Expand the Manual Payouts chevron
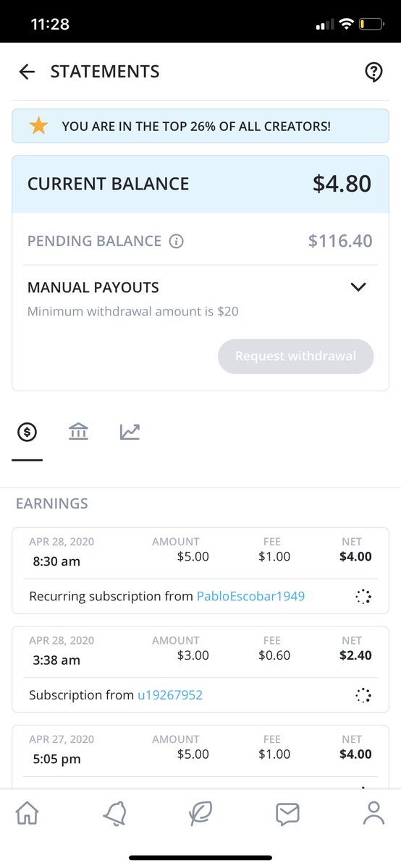Image resolution: width=401 pixels, height=868 pixels. pos(358,287)
